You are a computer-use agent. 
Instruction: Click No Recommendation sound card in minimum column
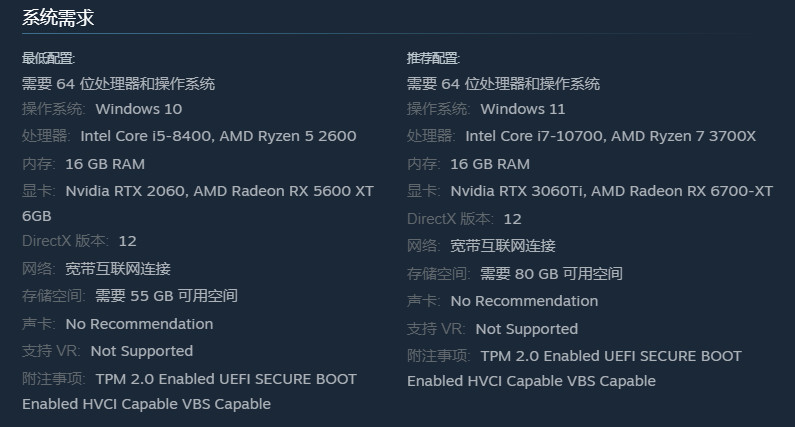(x=139, y=324)
